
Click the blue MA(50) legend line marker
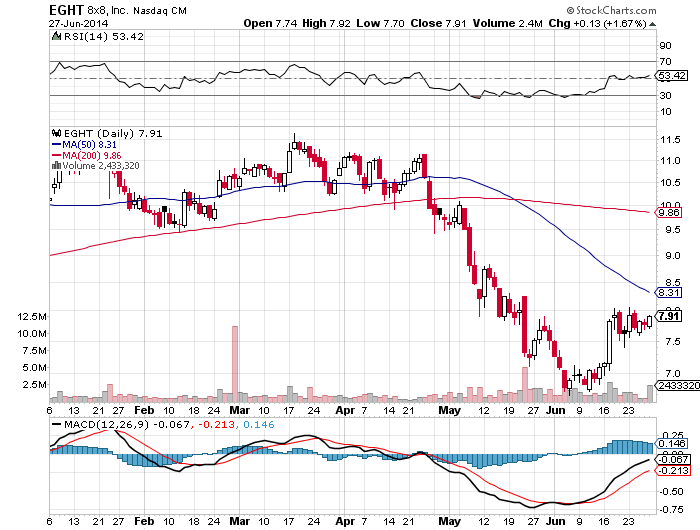[56, 145]
